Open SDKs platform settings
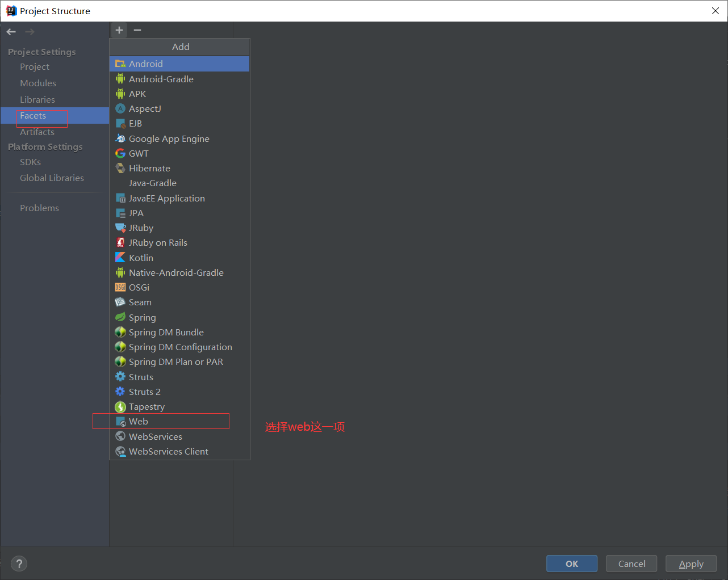The height and width of the screenshot is (580, 728). [x=30, y=162]
